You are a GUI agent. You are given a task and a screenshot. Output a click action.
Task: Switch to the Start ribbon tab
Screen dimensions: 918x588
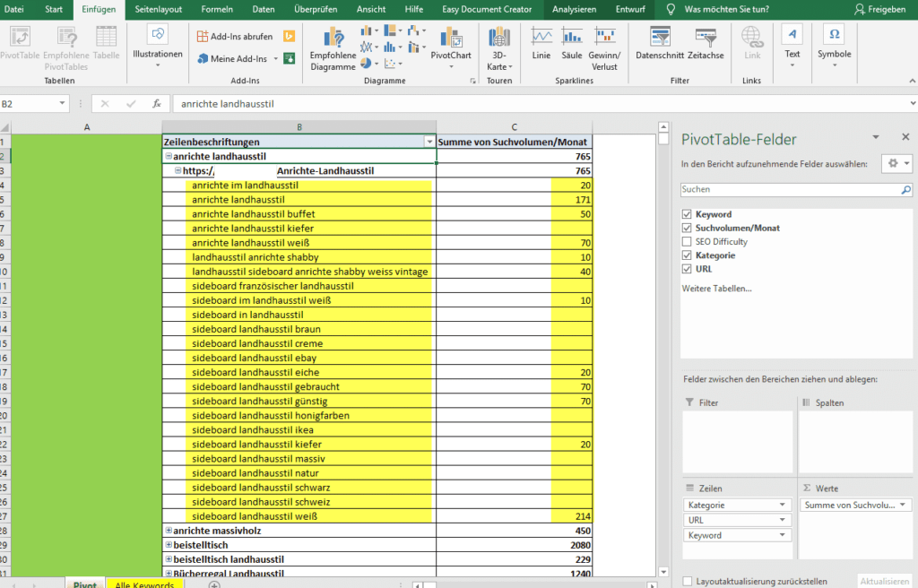[54, 9]
